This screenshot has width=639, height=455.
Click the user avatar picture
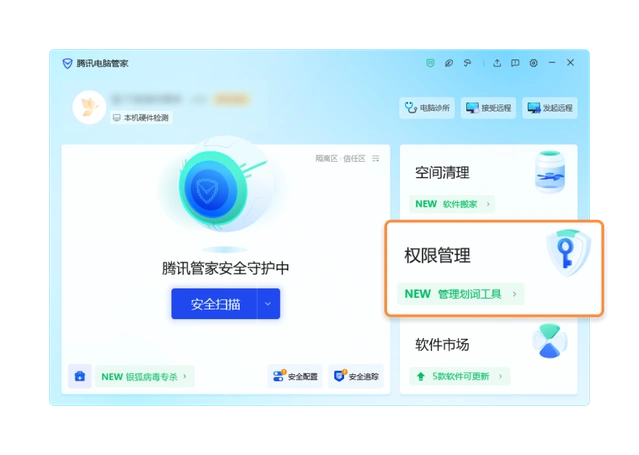pos(89,108)
